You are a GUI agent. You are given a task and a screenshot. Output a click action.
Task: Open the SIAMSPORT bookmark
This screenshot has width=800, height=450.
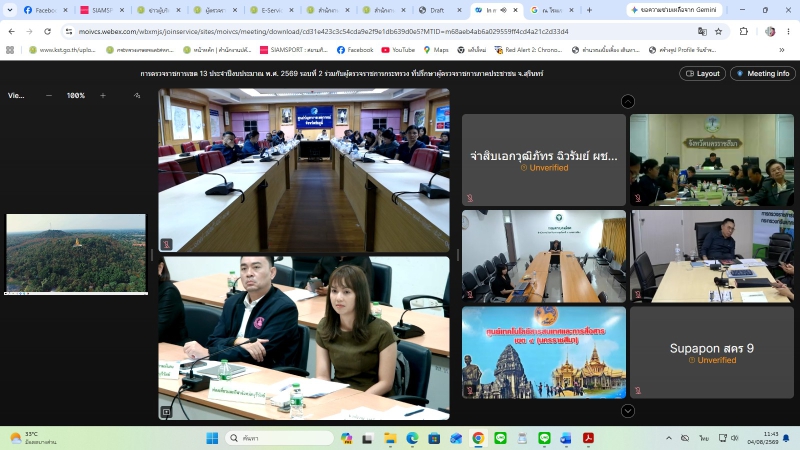click(x=294, y=49)
